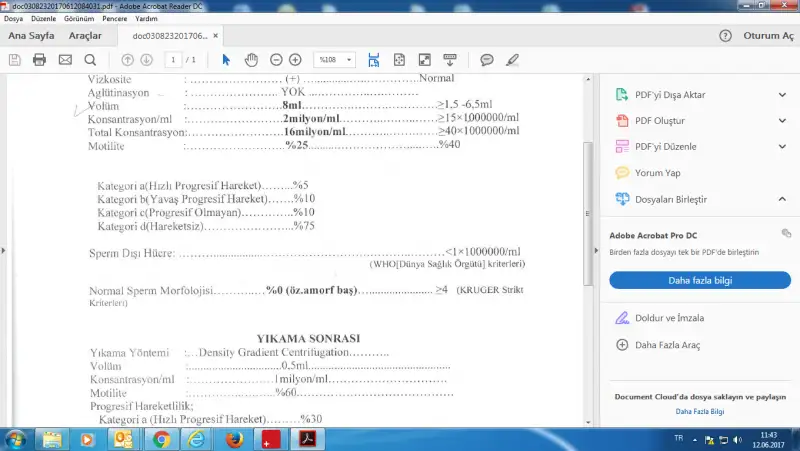
Task: Add a comment with speech bubble icon
Action: pyautogui.click(x=487, y=60)
